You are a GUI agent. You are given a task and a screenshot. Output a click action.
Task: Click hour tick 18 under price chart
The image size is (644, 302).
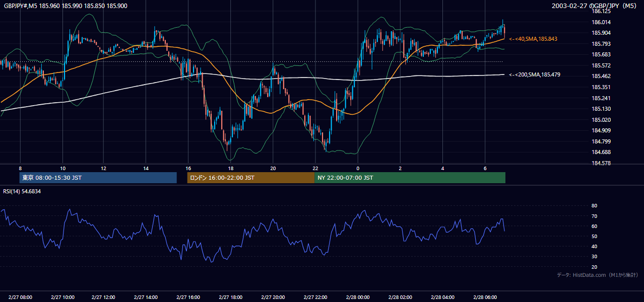pyautogui.click(x=230, y=168)
